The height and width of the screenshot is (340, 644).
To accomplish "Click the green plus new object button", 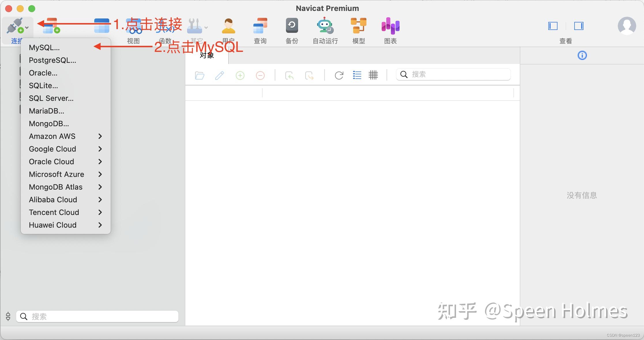I will [x=240, y=75].
